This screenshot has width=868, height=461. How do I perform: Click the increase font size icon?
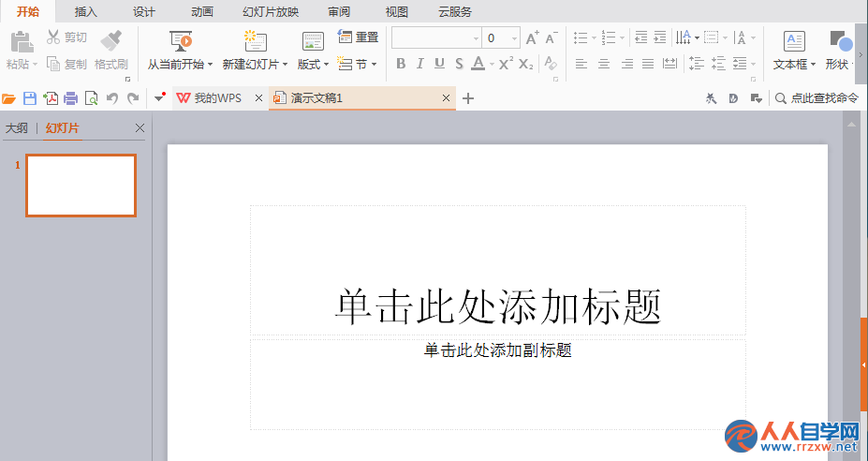[x=532, y=37]
